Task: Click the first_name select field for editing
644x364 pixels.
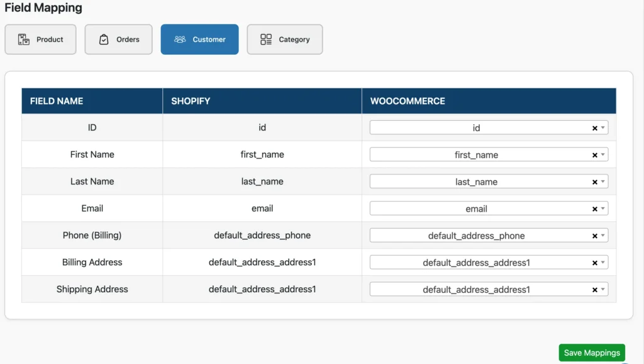Action: pos(489,154)
